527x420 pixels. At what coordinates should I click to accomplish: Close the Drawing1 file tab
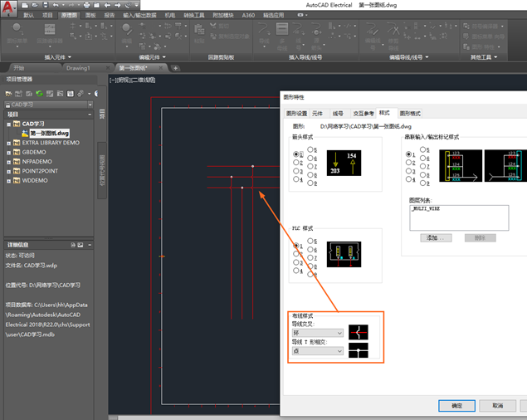click(x=108, y=68)
